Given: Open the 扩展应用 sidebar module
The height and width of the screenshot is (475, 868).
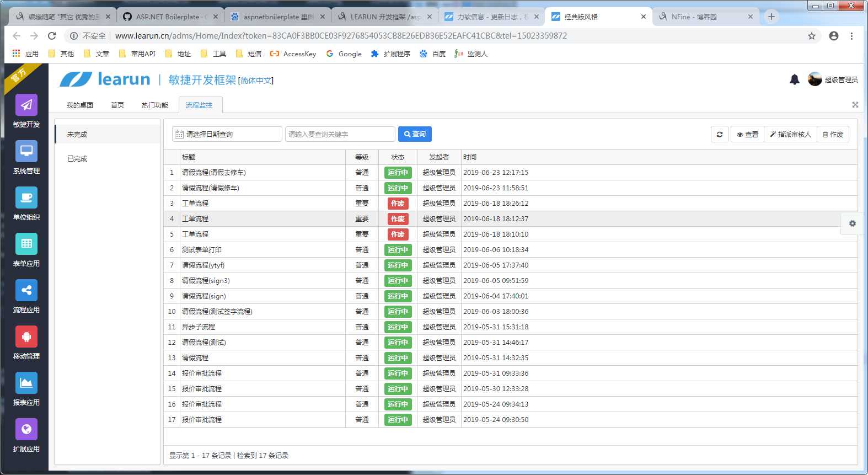Looking at the screenshot, I should [26, 435].
